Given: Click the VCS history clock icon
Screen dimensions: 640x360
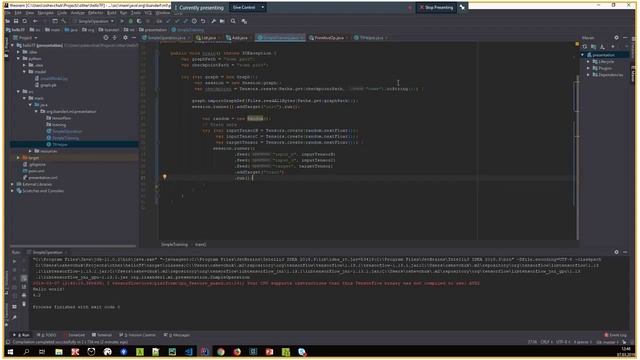Looking at the screenshot, I should 194,21.
